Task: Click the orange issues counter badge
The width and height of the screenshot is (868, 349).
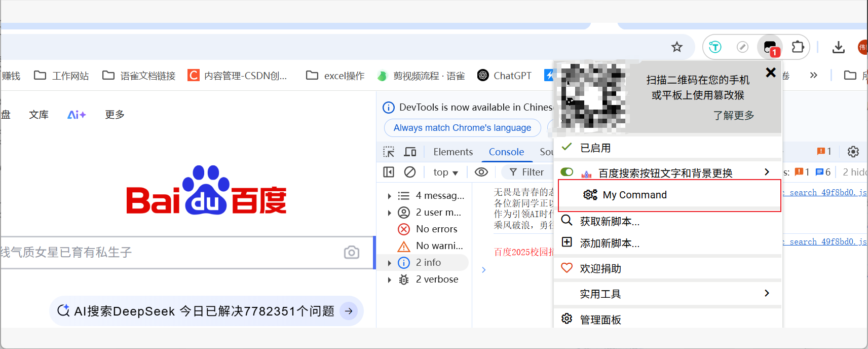Action: pos(824,151)
